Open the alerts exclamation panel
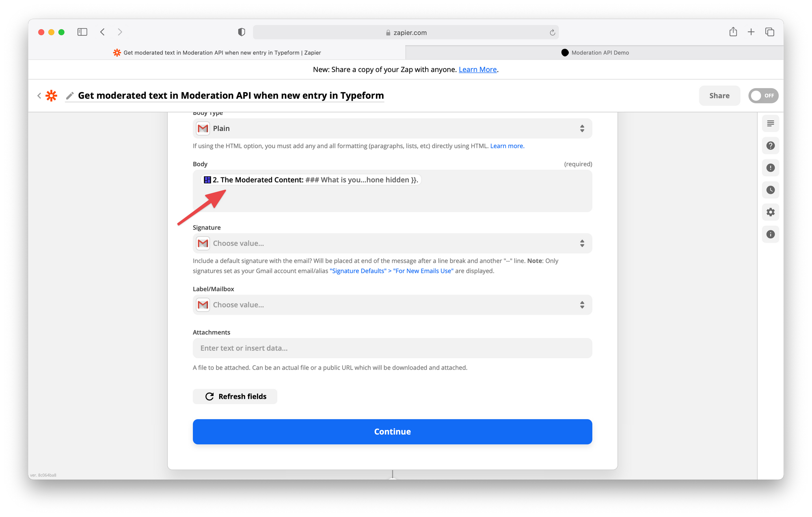 (770, 168)
